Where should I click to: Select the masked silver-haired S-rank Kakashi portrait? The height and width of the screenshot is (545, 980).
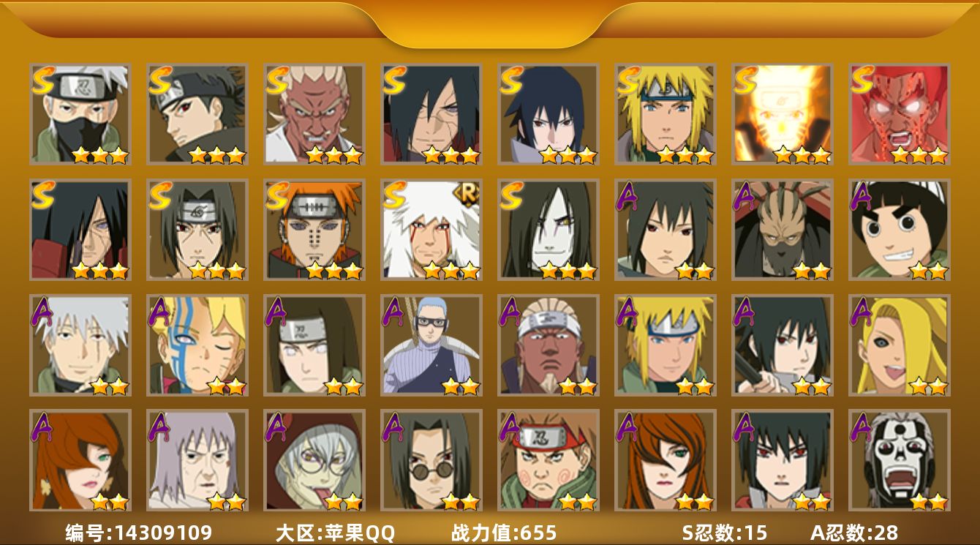click(x=80, y=114)
